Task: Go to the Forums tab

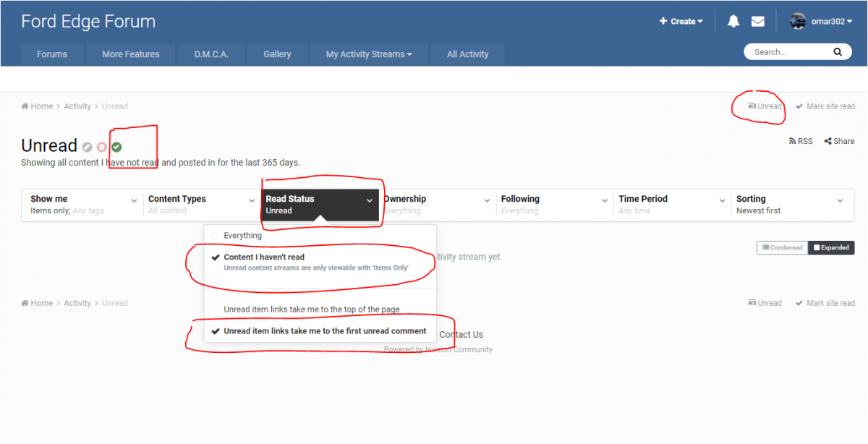Action: pyautogui.click(x=52, y=54)
